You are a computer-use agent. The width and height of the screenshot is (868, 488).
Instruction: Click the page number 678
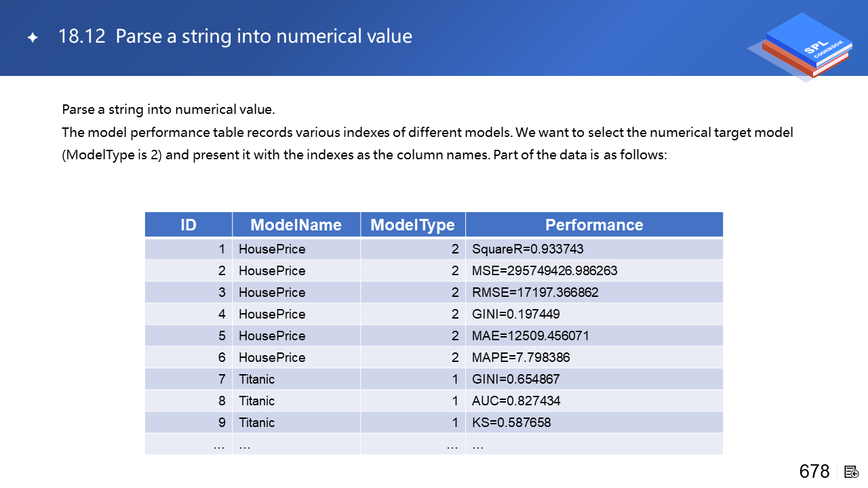814,472
